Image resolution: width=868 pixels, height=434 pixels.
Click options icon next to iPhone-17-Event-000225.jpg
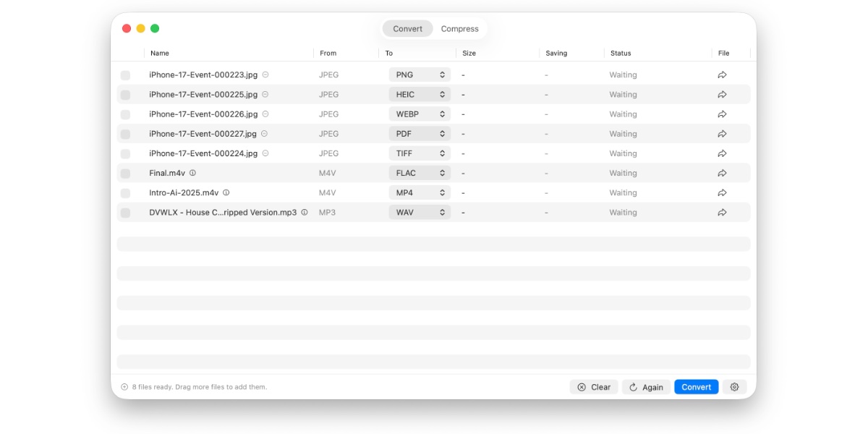click(x=265, y=95)
